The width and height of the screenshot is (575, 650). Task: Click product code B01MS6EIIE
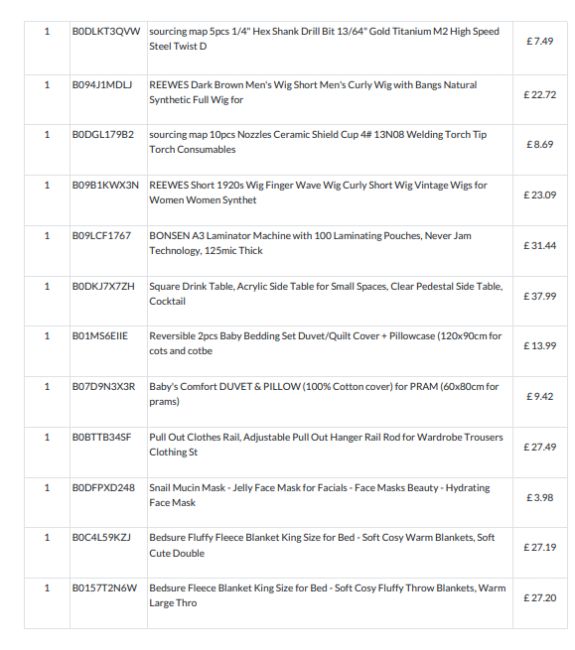(100, 336)
